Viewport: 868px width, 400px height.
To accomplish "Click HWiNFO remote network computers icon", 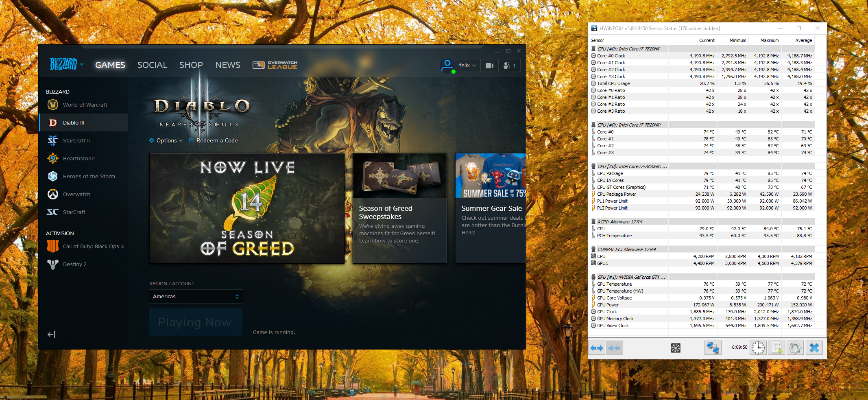I will (713, 348).
